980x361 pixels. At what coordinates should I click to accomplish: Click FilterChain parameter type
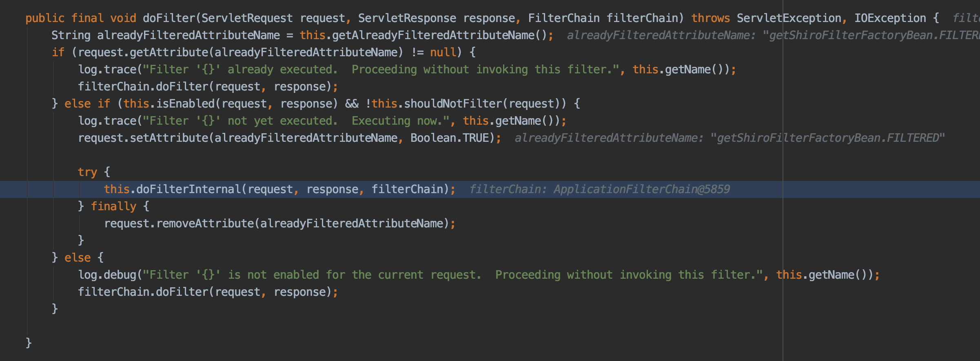564,18
